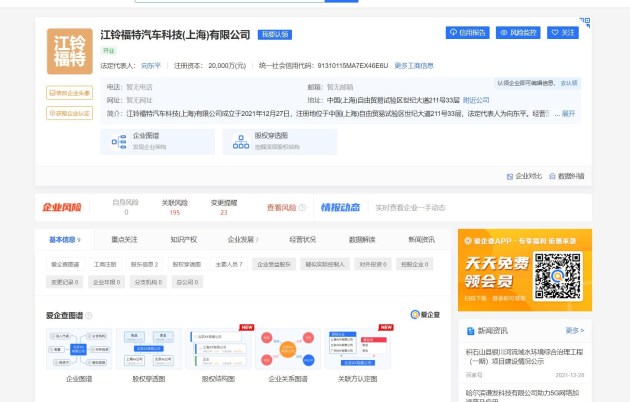
Task: Select the 基本信息 tab
Action: tap(65, 240)
